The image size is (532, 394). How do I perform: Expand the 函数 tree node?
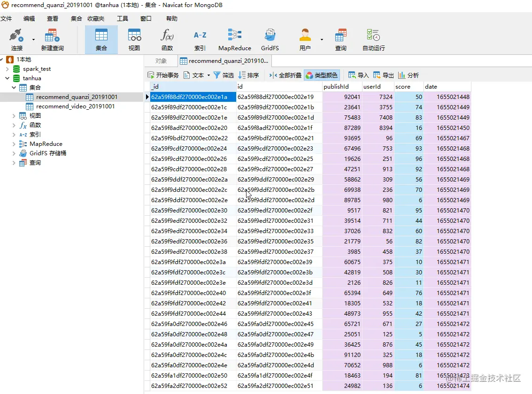14,125
